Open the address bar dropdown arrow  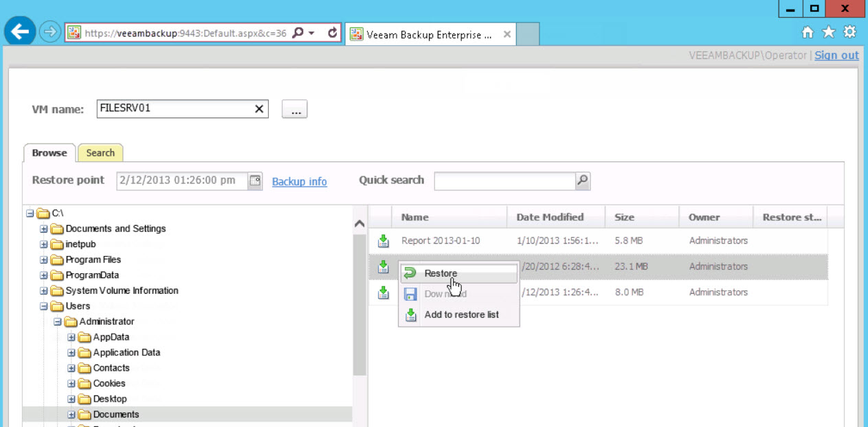(x=311, y=33)
